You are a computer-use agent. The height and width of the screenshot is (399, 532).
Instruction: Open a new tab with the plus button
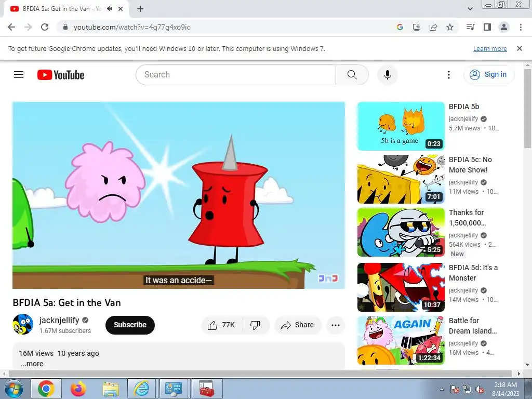[140, 9]
